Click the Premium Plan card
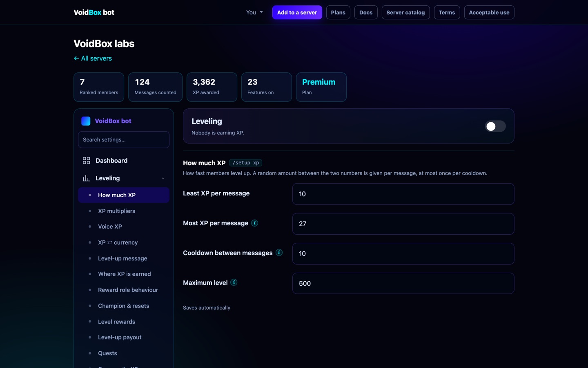This screenshot has width=588, height=368. pos(321,87)
